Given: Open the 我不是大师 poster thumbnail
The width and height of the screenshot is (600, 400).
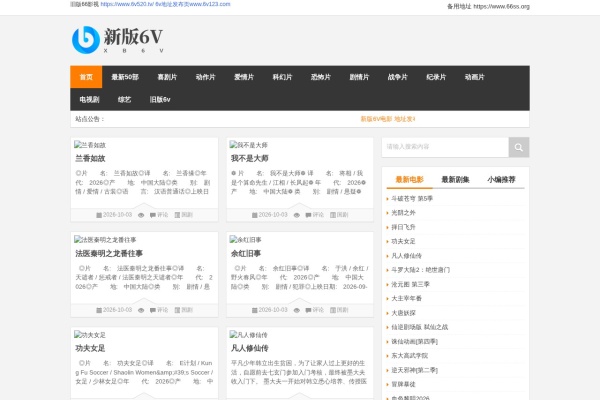Looking at the screenshot, I should pyautogui.click(x=249, y=145).
